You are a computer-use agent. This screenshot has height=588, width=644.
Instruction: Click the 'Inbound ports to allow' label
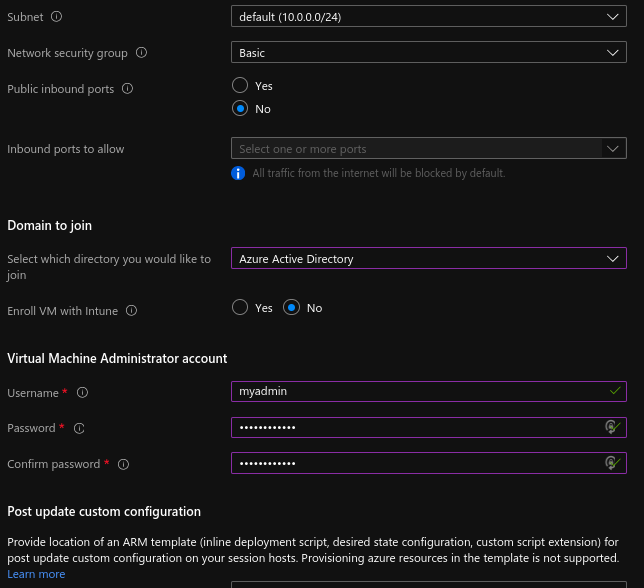click(66, 149)
